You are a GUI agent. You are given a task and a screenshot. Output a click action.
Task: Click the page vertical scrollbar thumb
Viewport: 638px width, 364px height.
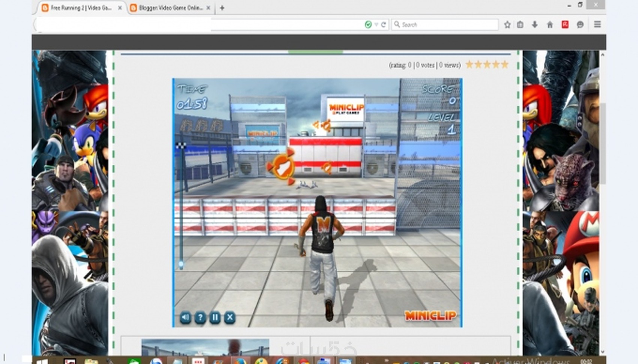pos(603,143)
